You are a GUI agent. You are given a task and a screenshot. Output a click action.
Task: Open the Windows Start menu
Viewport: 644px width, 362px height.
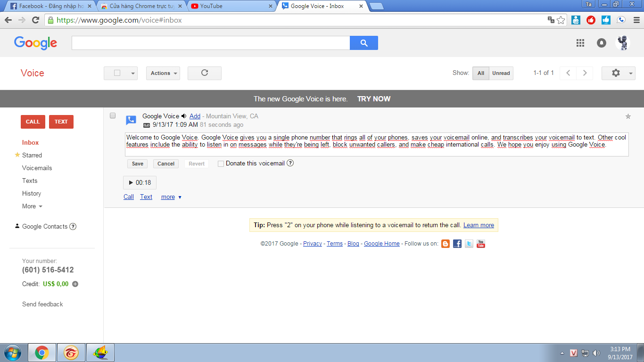click(12, 353)
